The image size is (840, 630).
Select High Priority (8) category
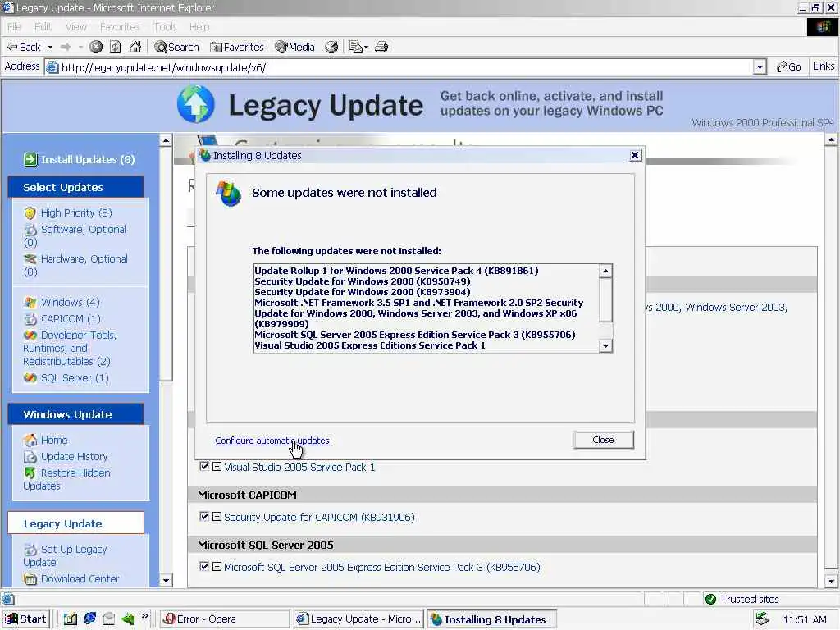[x=76, y=213]
